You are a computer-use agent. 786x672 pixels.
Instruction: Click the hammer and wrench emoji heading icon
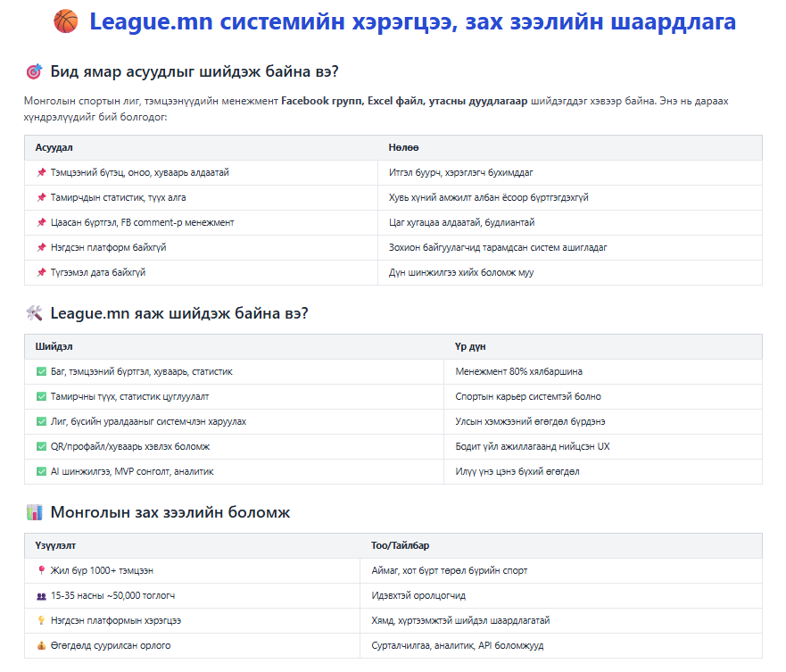point(35,313)
